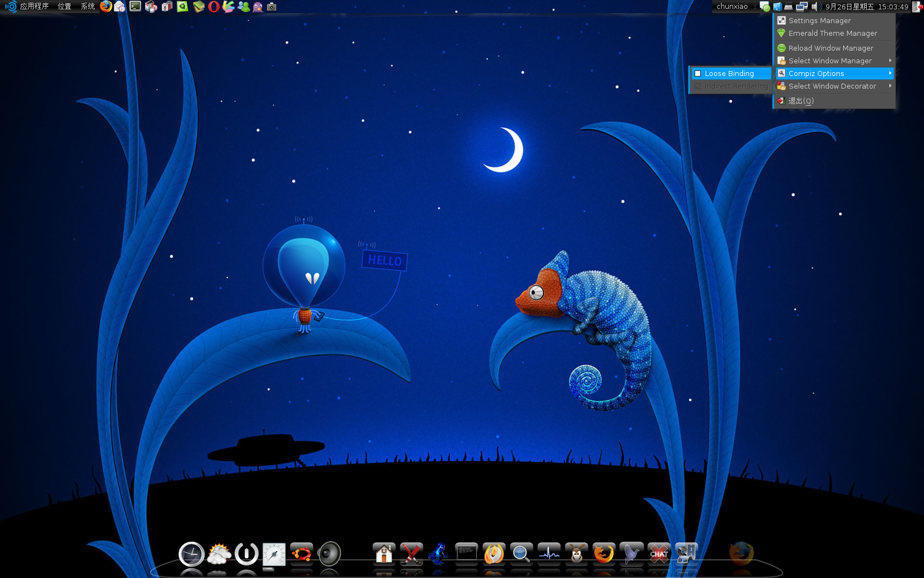Launch the purple Pidgin icon
This screenshot has height=578, width=924.
(257, 7)
